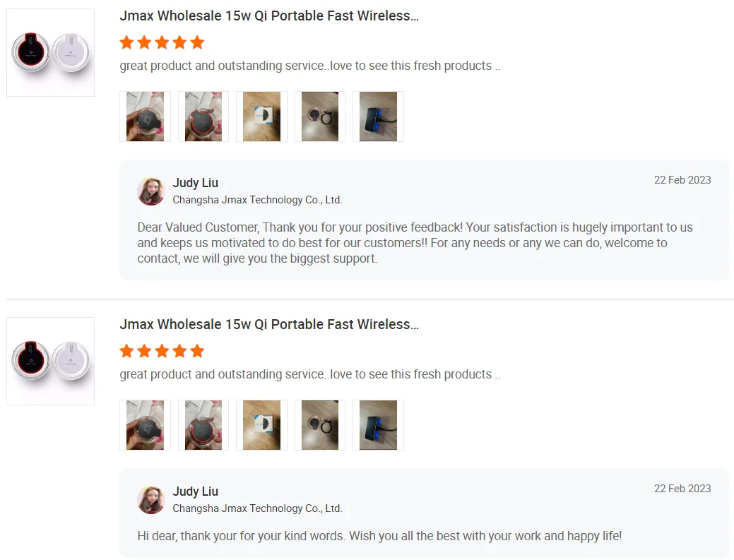This screenshot has width=734, height=560.
Task: View charger with cable photo in first review
Action: click(320, 117)
